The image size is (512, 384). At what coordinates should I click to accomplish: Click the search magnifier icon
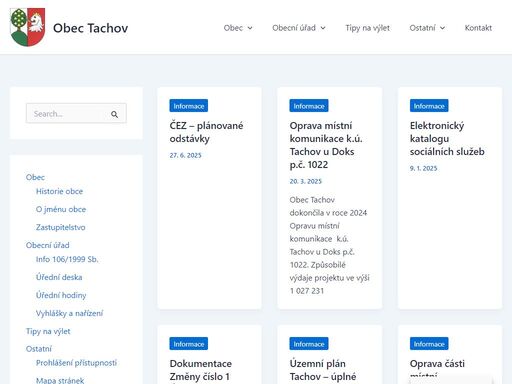tap(114, 114)
